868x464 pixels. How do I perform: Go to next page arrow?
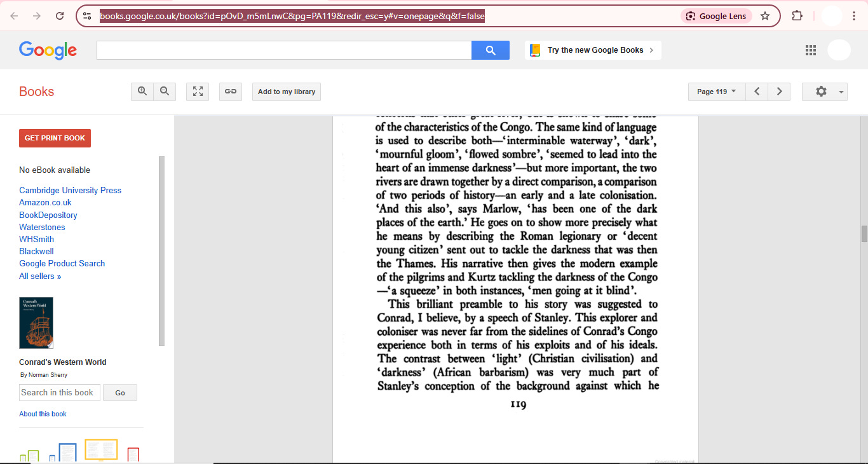(x=779, y=92)
